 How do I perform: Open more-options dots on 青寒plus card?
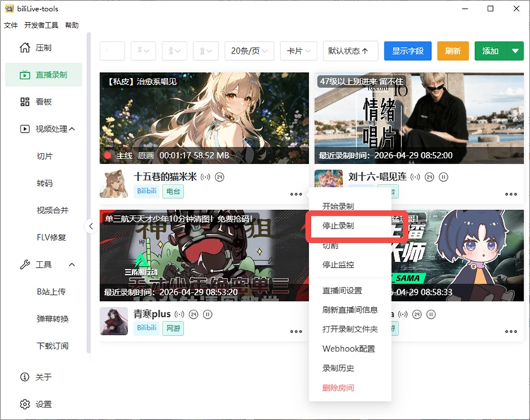coord(296,332)
